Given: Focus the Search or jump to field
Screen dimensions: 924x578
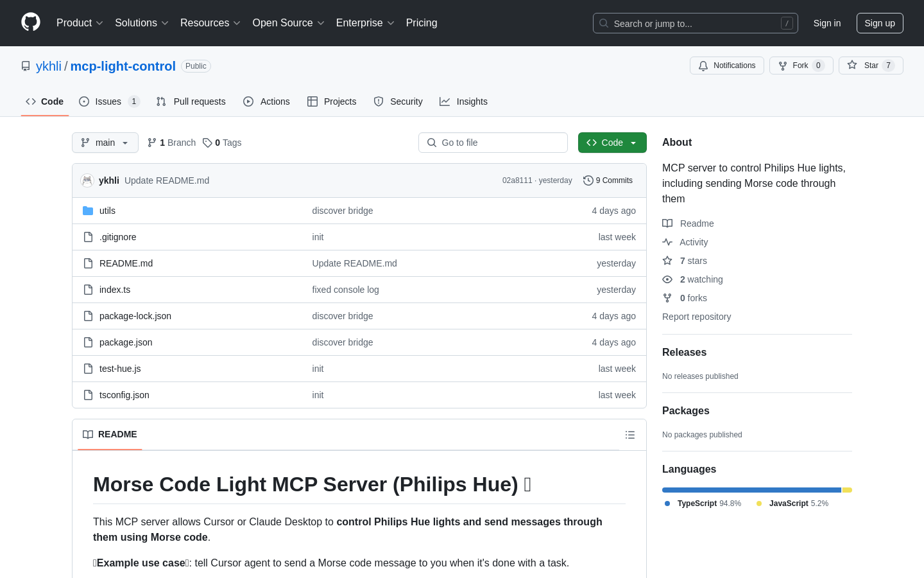Looking at the screenshot, I should (x=696, y=23).
